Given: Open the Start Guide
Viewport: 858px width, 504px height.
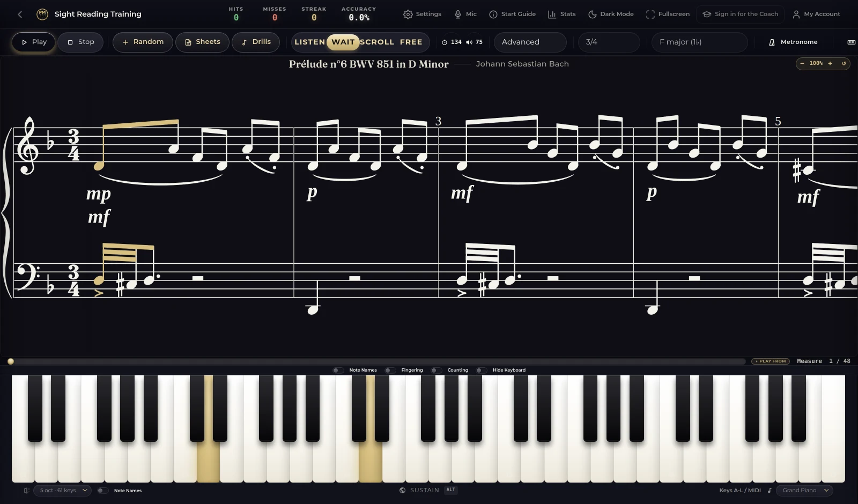Looking at the screenshot, I should click(512, 14).
